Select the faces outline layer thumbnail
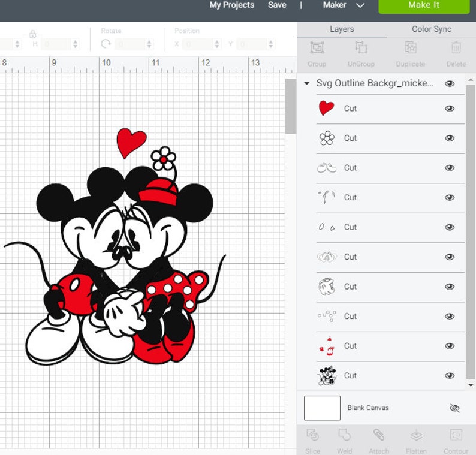 tap(327, 257)
